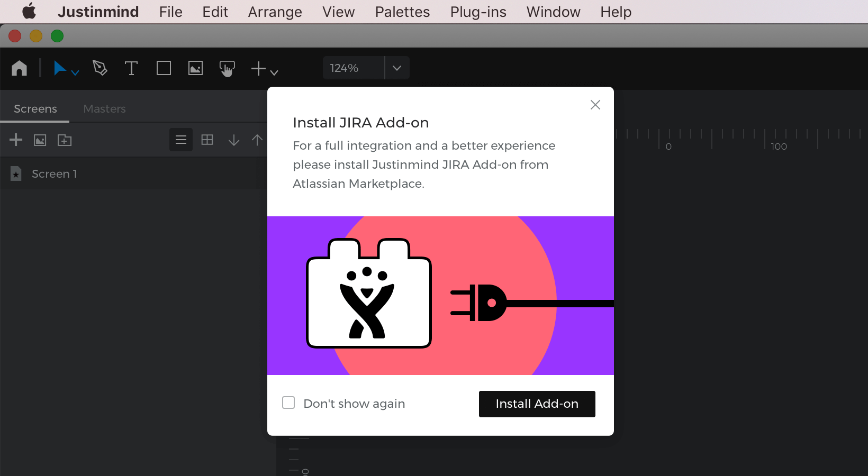Click the Screen 1 star page icon
The image size is (868, 476).
[x=16, y=173]
